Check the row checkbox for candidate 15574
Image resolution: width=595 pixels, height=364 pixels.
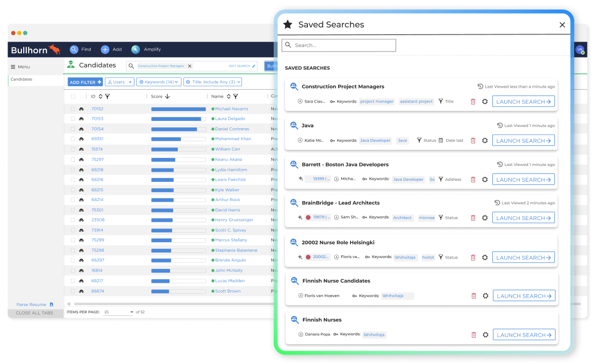[x=73, y=149]
